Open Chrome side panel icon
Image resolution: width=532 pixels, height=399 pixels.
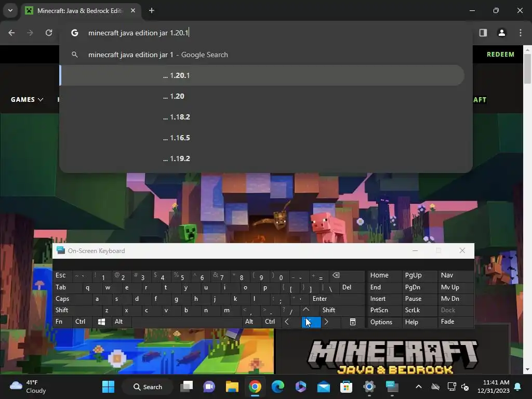[483, 33]
